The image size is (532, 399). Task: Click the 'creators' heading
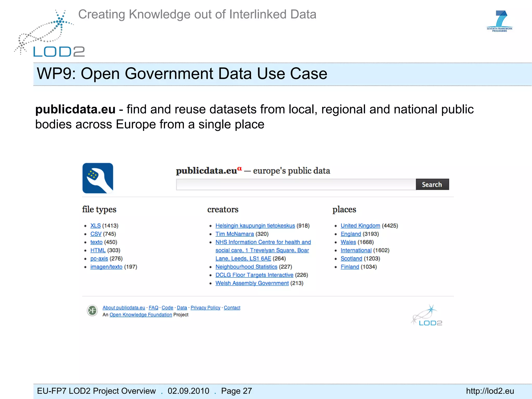(x=223, y=209)
